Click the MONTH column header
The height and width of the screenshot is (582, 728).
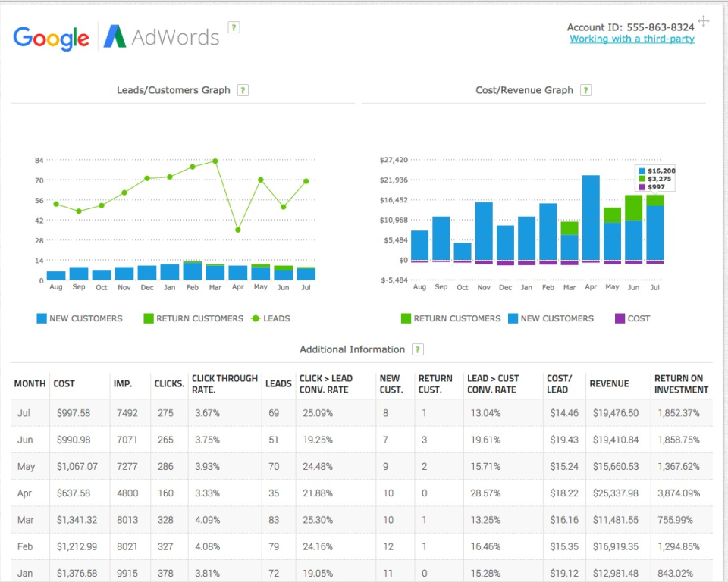click(x=30, y=383)
